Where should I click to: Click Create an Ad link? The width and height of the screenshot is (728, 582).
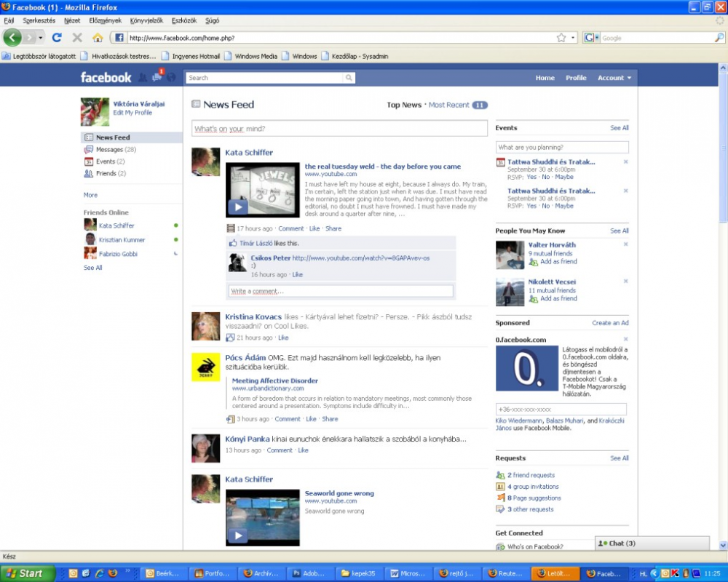[x=610, y=322]
